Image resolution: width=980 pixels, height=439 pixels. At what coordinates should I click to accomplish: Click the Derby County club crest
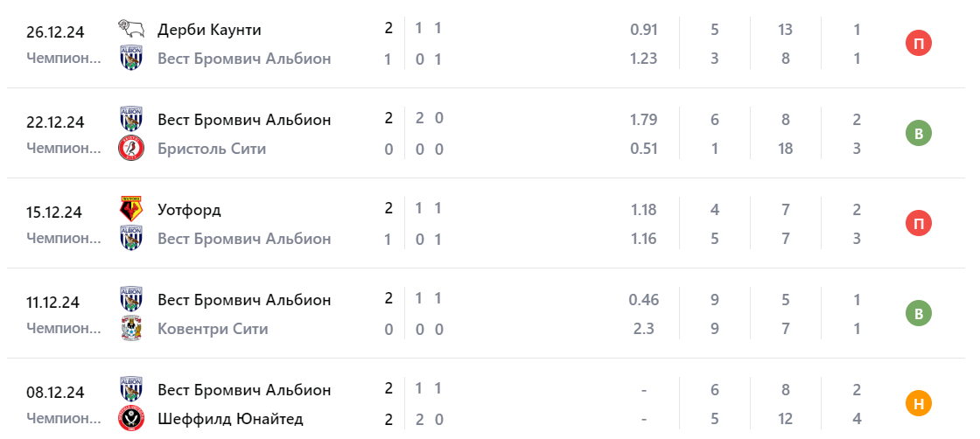131,30
